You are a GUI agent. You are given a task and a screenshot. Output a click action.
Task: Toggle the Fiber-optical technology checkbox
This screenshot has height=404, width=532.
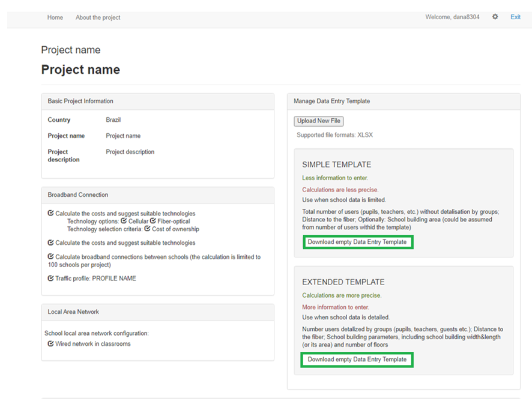(x=153, y=222)
